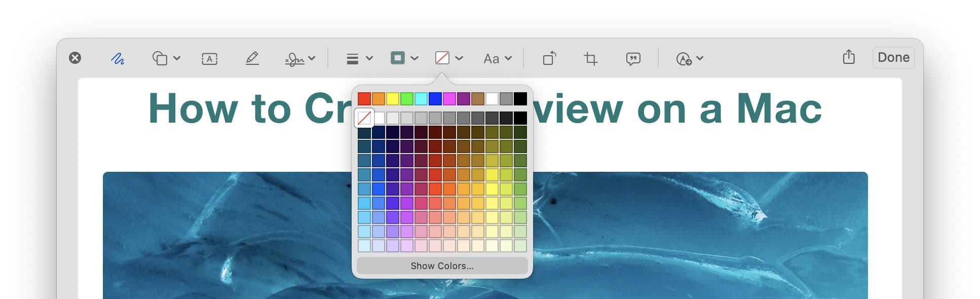Expand the Shapes dropdown arrow
This screenshot has width=980, height=299.
(177, 58)
